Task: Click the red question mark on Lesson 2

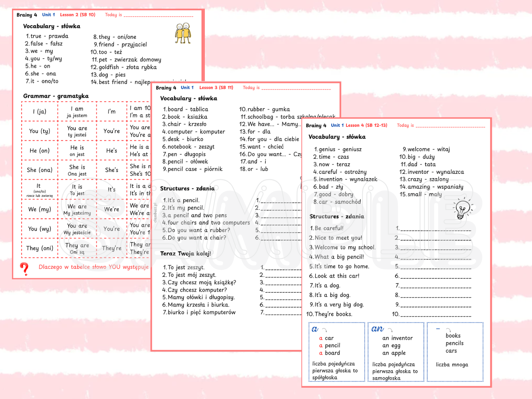Action: click(x=24, y=269)
